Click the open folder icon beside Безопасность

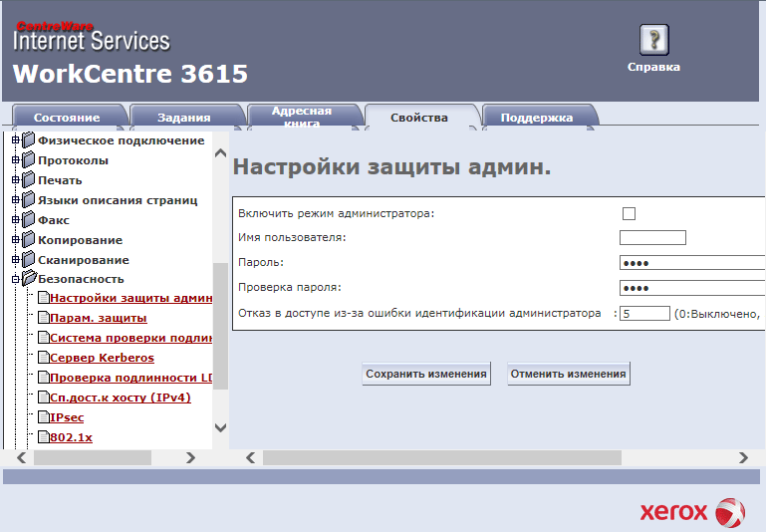29,279
